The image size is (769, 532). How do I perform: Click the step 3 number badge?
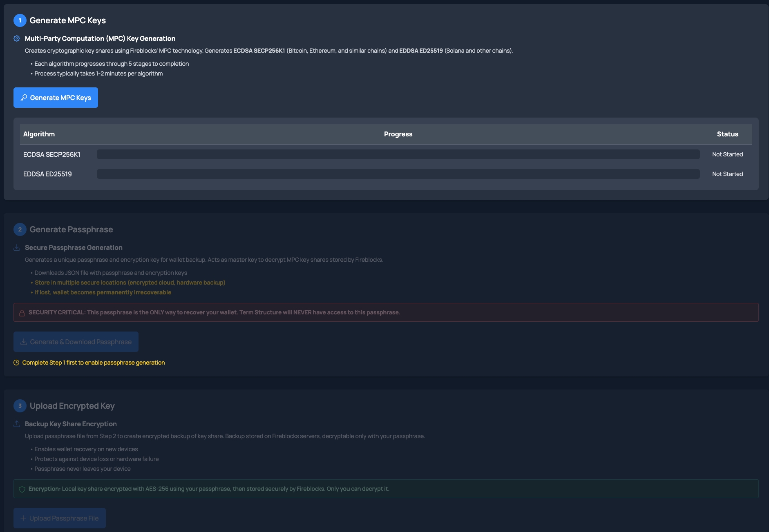(20, 406)
